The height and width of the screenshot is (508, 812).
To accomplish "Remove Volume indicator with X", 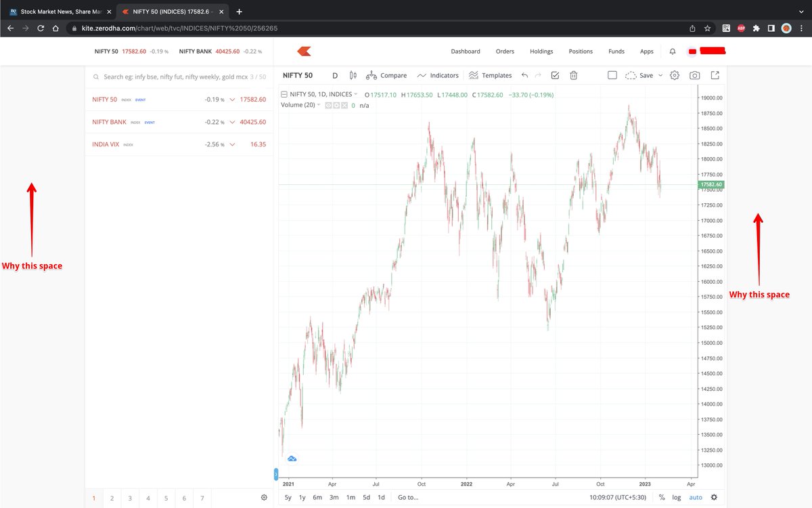I will click(x=344, y=106).
